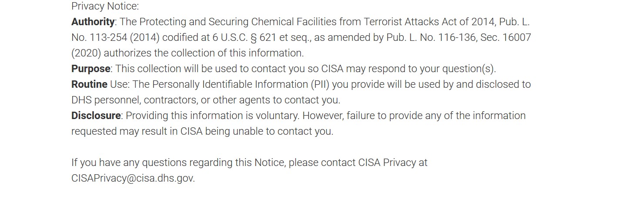The image size is (644, 209).
Task: Click the "(PII)" abbreviation
Action: 322,84
